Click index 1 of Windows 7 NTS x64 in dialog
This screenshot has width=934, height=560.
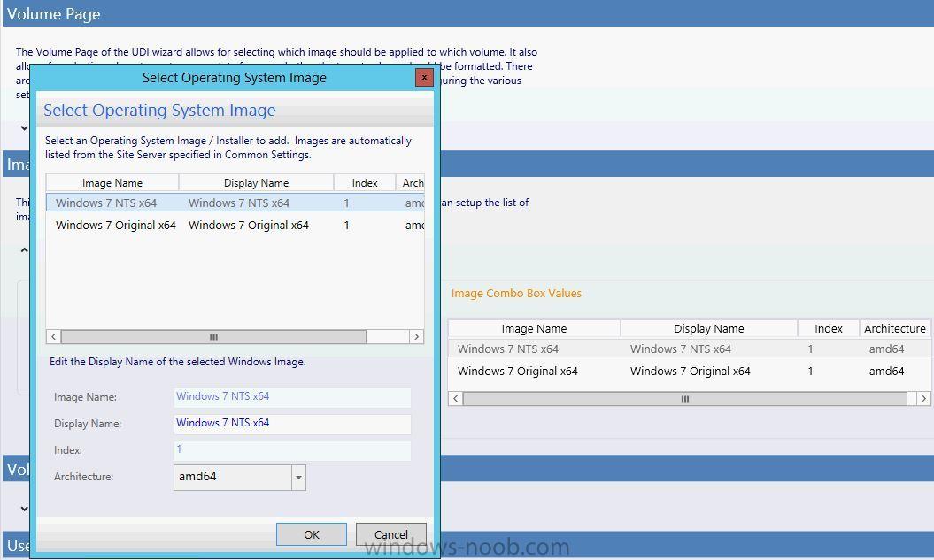(346, 203)
